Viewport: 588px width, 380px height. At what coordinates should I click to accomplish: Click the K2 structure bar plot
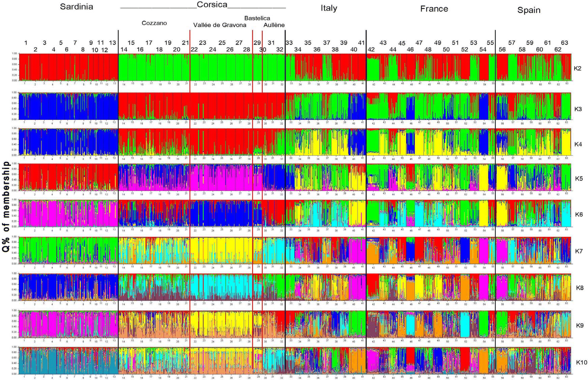coord(295,67)
